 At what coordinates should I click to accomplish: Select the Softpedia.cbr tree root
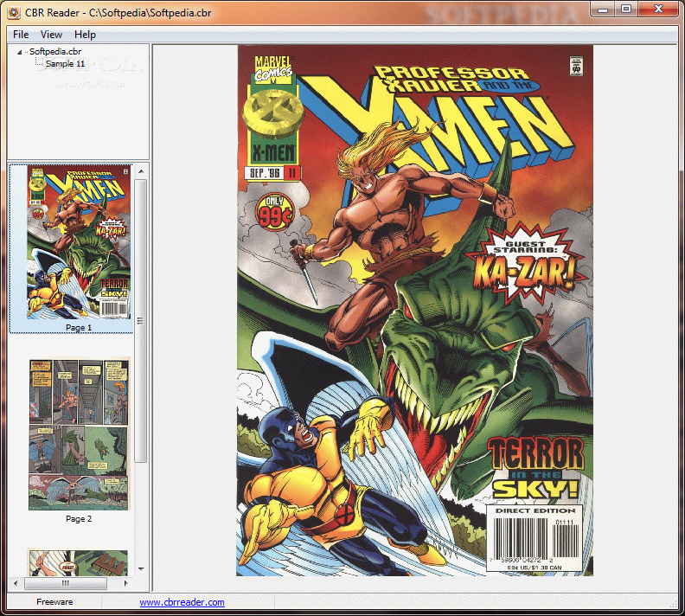point(55,52)
